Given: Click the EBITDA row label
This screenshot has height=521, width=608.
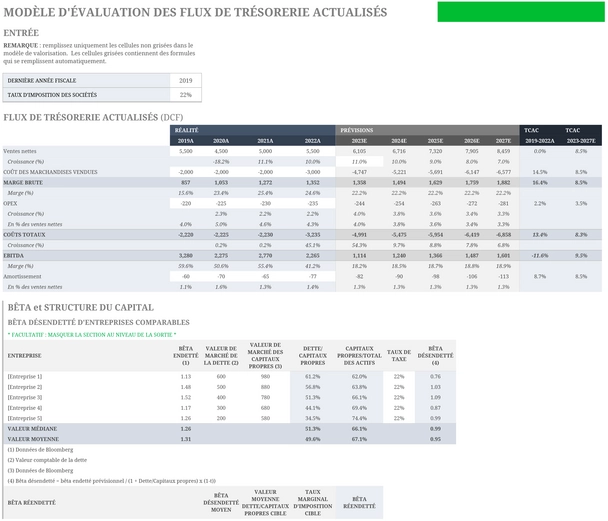Looking at the screenshot, I should (14, 256).
